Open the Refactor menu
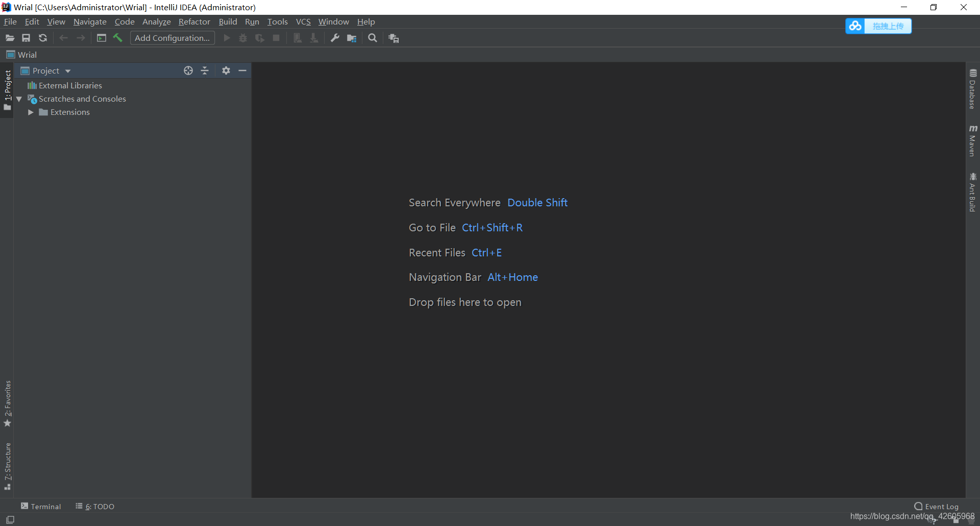Image resolution: width=980 pixels, height=526 pixels. click(194, 21)
